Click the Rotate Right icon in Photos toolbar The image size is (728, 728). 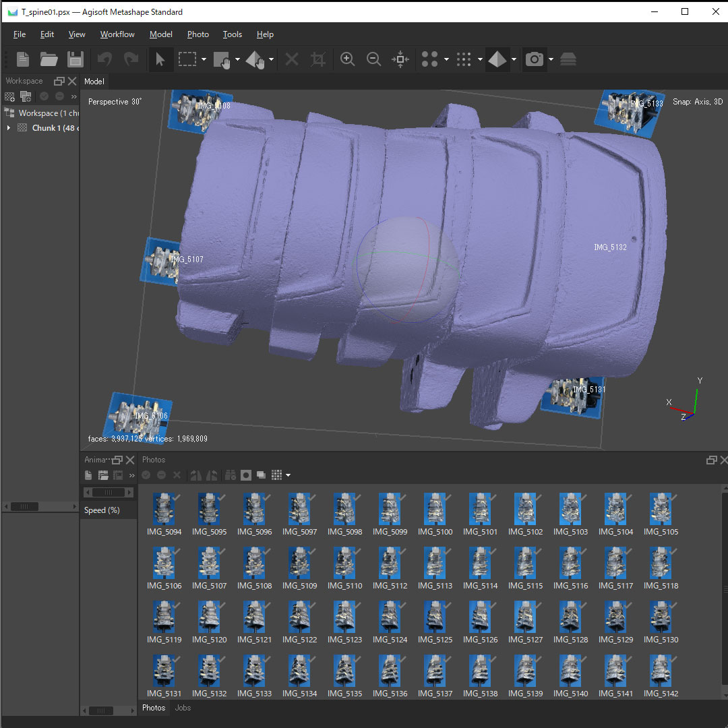196,475
